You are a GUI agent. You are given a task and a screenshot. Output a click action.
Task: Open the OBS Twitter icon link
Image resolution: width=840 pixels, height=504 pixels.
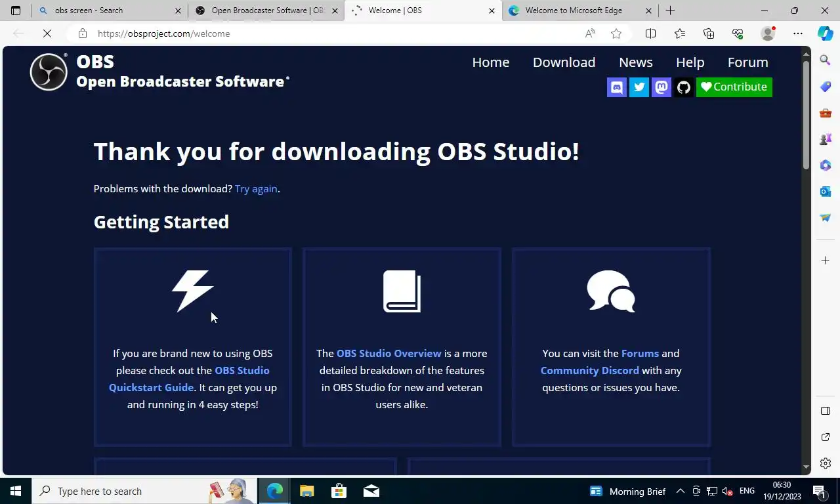[x=639, y=87]
